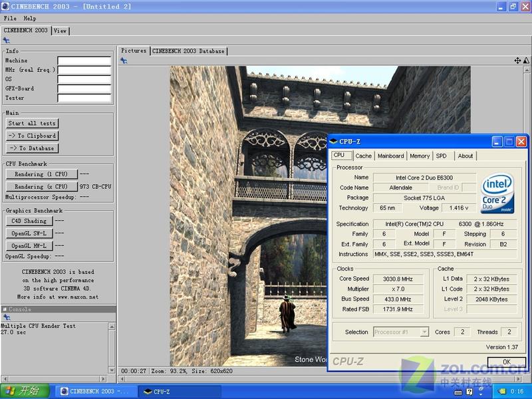Open the Windows Start button

pos(25,391)
